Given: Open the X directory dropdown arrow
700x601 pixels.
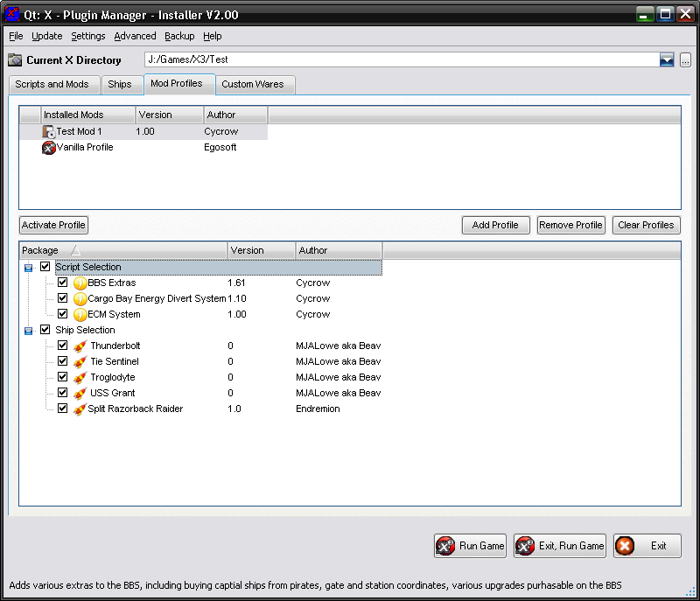Looking at the screenshot, I should pos(667,59).
